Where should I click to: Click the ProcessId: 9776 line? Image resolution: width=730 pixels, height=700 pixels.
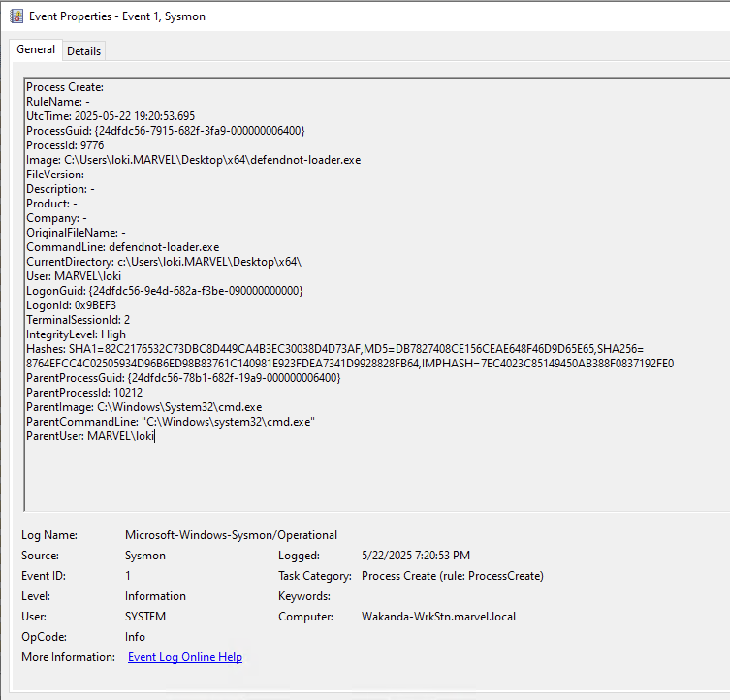pyautogui.click(x=65, y=145)
